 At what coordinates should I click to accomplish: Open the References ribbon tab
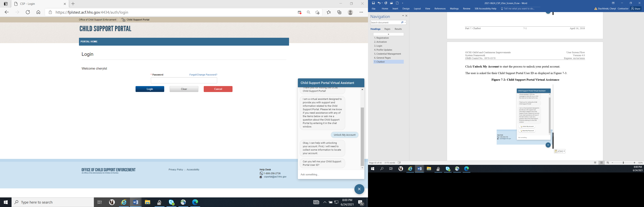coord(440,9)
